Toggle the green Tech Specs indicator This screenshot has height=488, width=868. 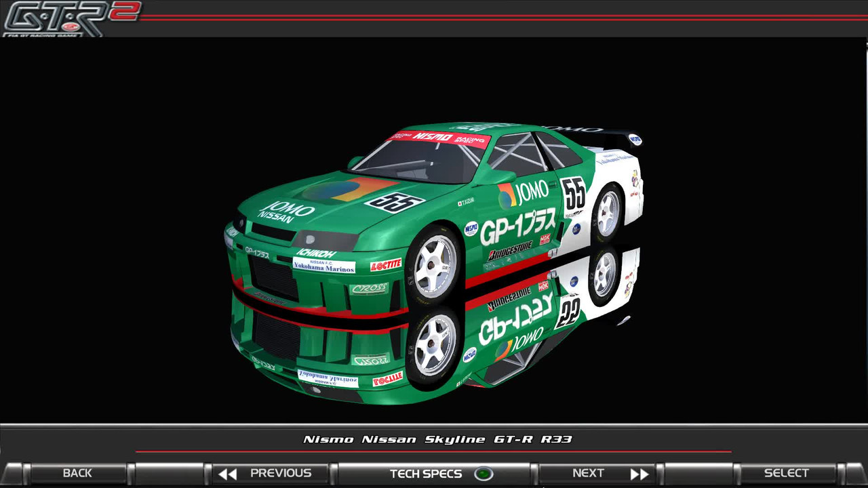tap(484, 474)
